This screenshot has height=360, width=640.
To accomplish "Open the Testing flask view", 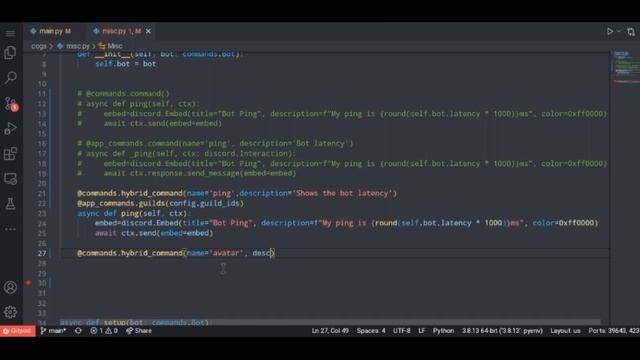I will (x=10, y=204).
